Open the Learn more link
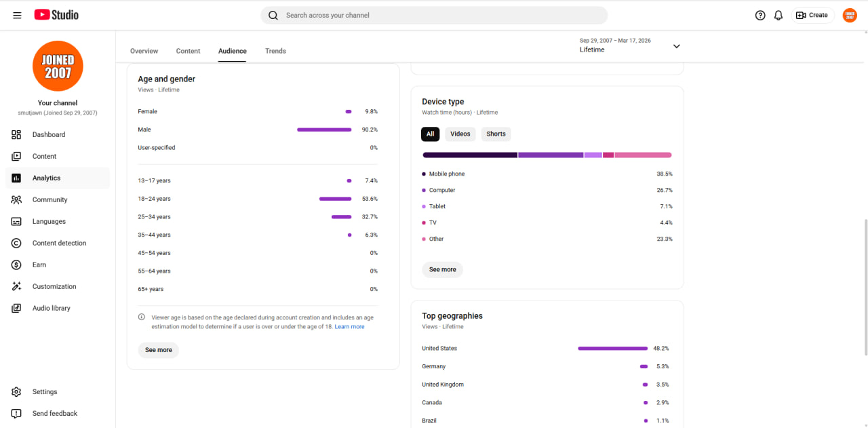 (349, 327)
